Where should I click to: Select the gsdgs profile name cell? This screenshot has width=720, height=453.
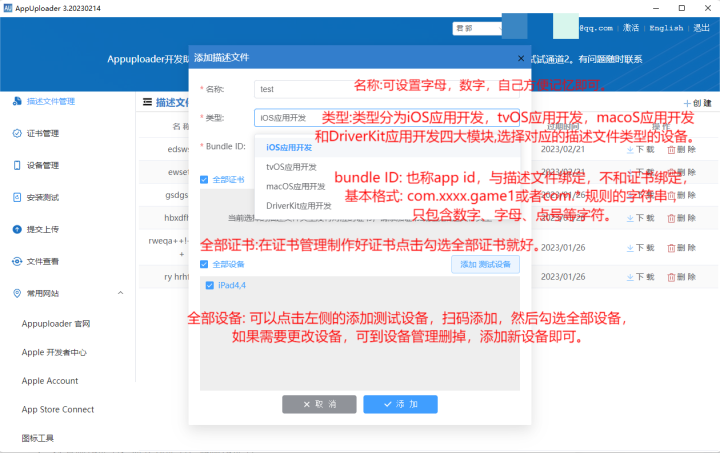tap(177, 195)
